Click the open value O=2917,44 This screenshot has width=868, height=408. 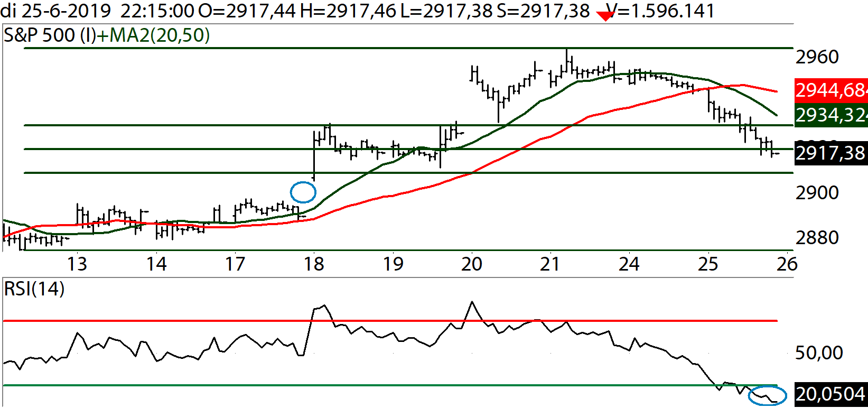(x=247, y=11)
